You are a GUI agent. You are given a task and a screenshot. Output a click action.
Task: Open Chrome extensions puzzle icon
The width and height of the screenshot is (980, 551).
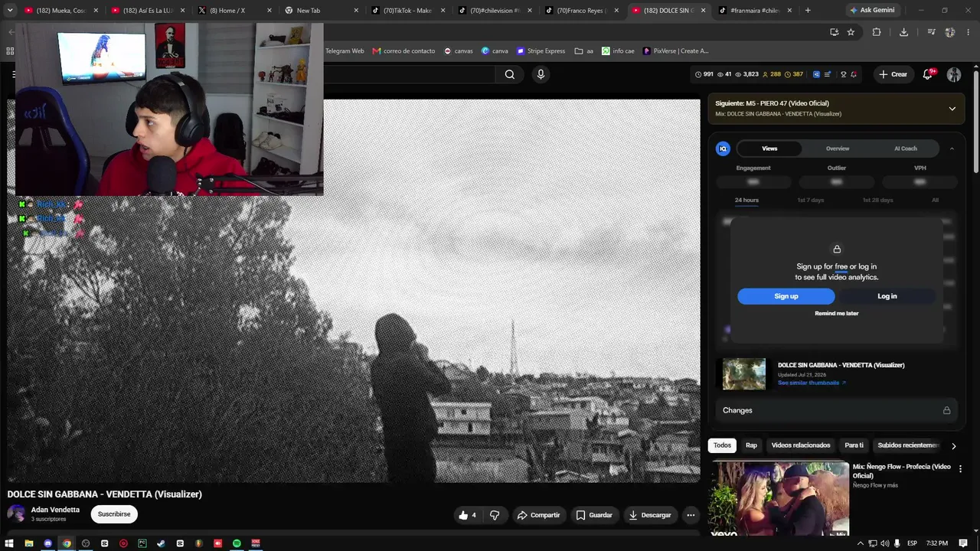tap(877, 32)
